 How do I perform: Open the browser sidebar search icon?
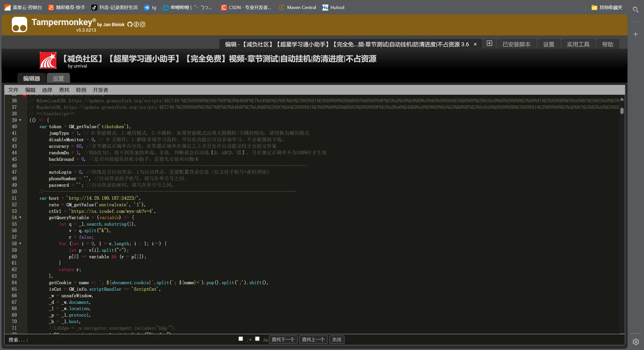(635, 10)
